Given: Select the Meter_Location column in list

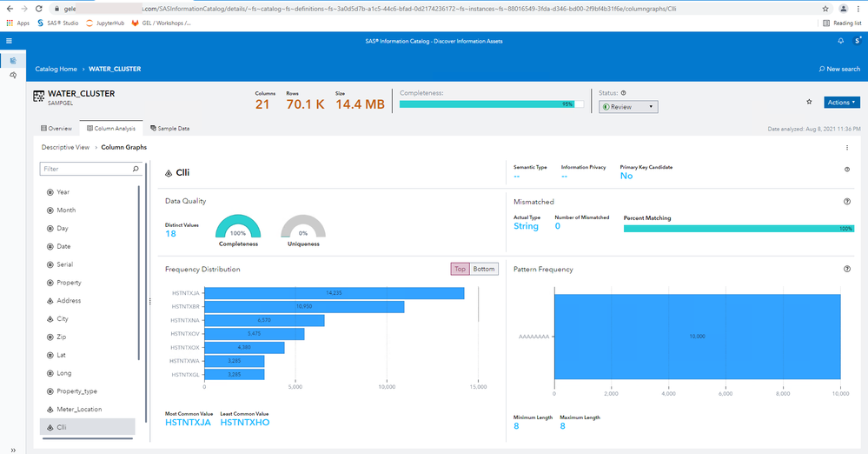Looking at the screenshot, I should click(81, 409).
